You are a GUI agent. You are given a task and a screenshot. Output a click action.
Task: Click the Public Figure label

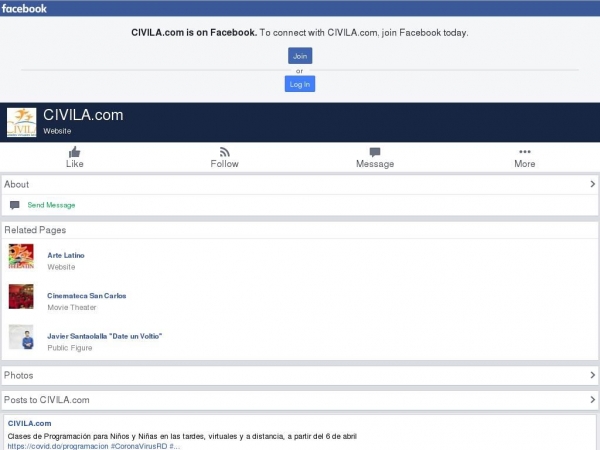(x=70, y=348)
